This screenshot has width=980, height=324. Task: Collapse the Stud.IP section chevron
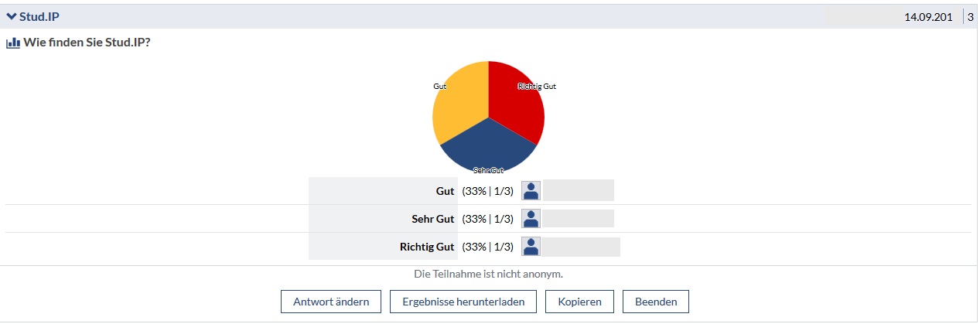pos(12,16)
